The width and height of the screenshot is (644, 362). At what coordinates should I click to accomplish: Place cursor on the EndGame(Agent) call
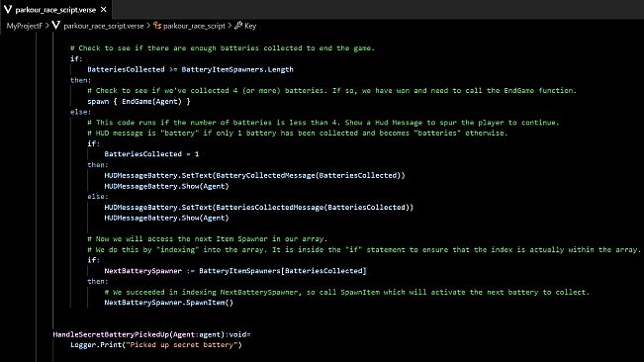(151, 101)
